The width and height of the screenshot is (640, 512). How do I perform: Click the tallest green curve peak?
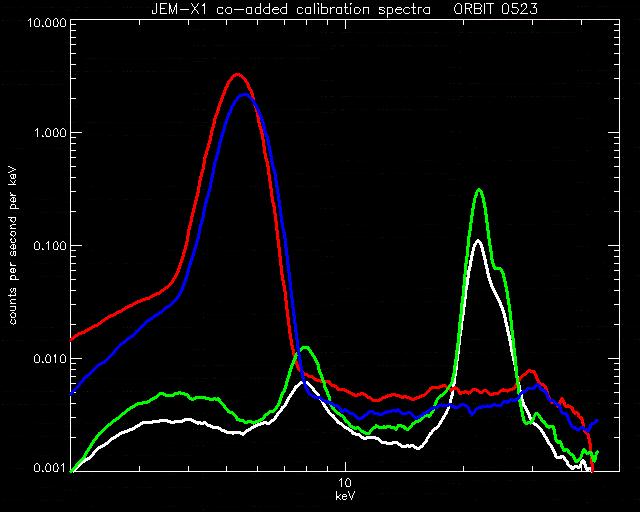coord(480,190)
